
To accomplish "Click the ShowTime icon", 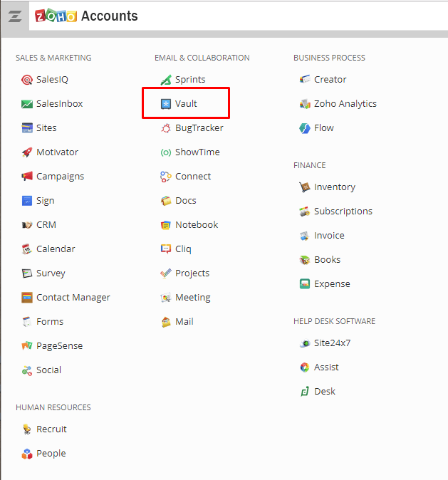I will 166,152.
